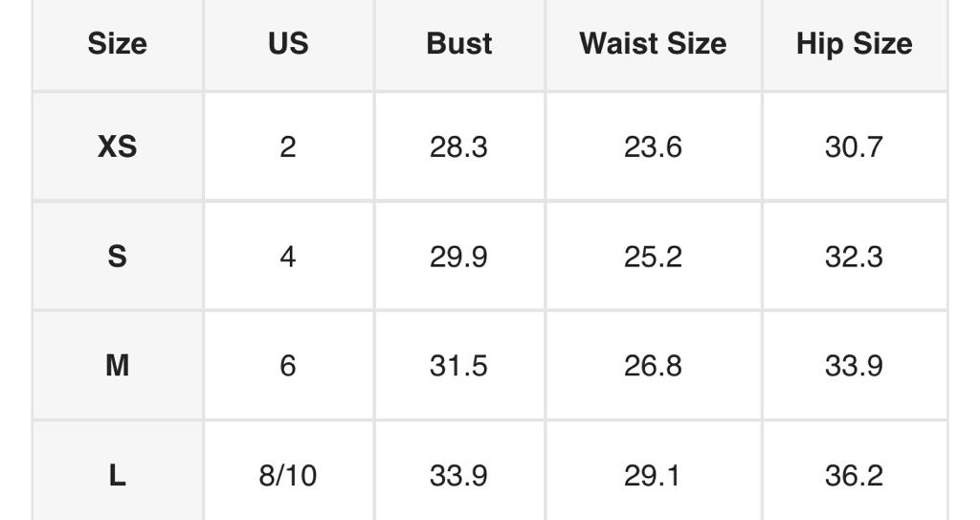Click the 31.5 bust cell
Screen dimensions: 980x520
[458, 366]
